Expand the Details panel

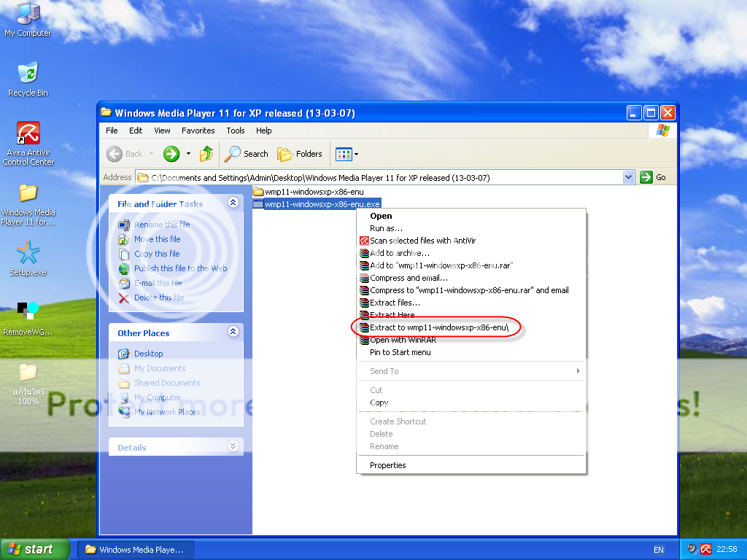pos(233,446)
